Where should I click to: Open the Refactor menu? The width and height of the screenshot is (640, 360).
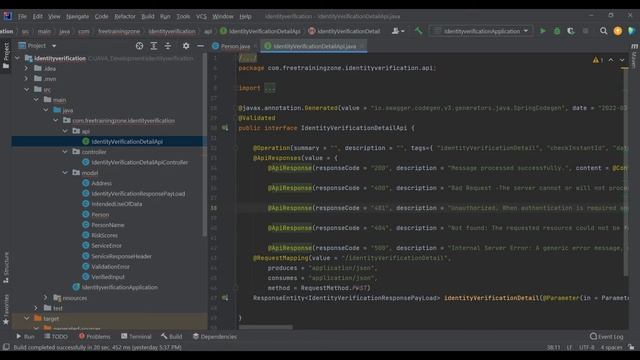point(124,16)
